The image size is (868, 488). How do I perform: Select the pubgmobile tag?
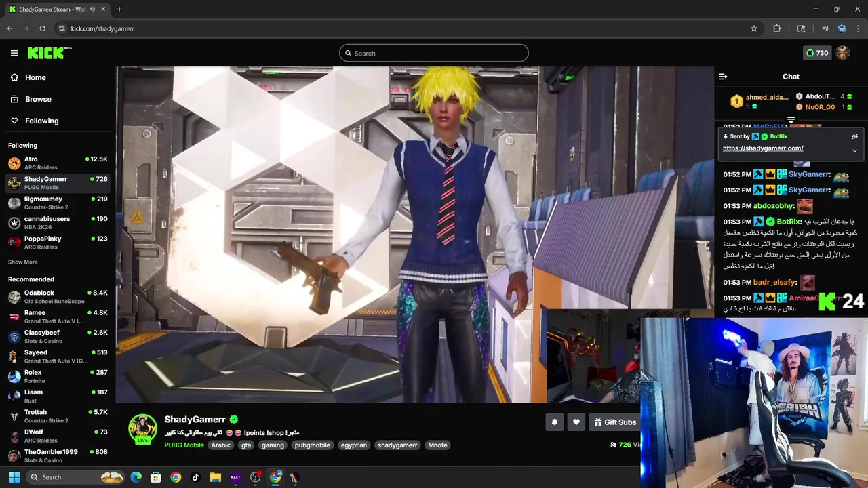[x=313, y=445]
